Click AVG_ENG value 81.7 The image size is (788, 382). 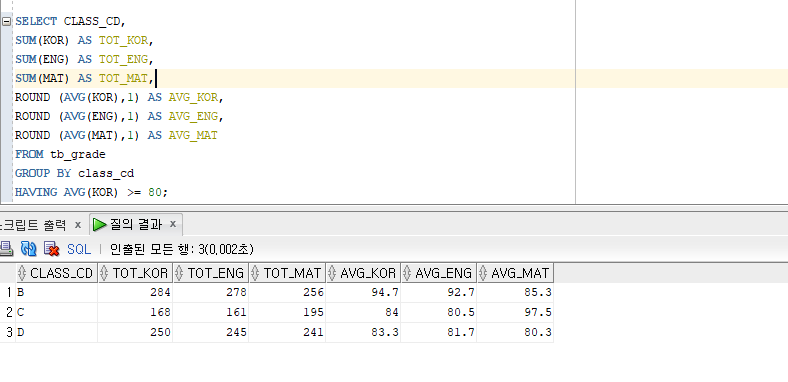(x=439, y=332)
